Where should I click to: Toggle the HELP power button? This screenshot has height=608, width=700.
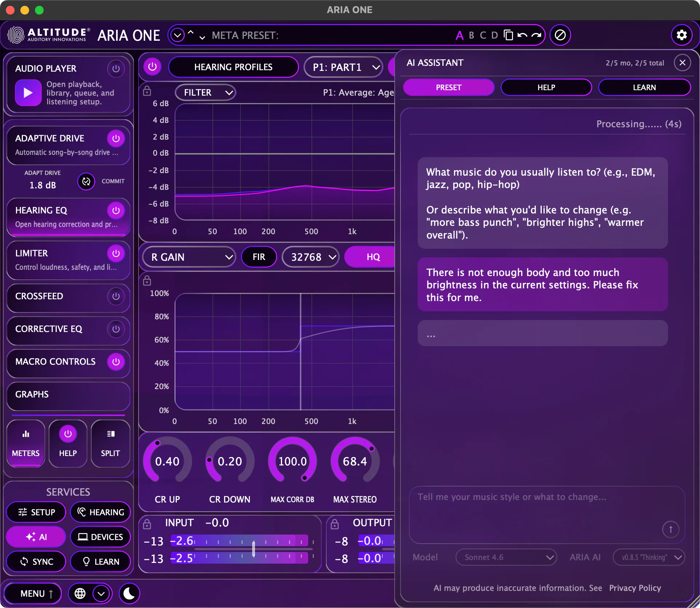[x=68, y=434]
